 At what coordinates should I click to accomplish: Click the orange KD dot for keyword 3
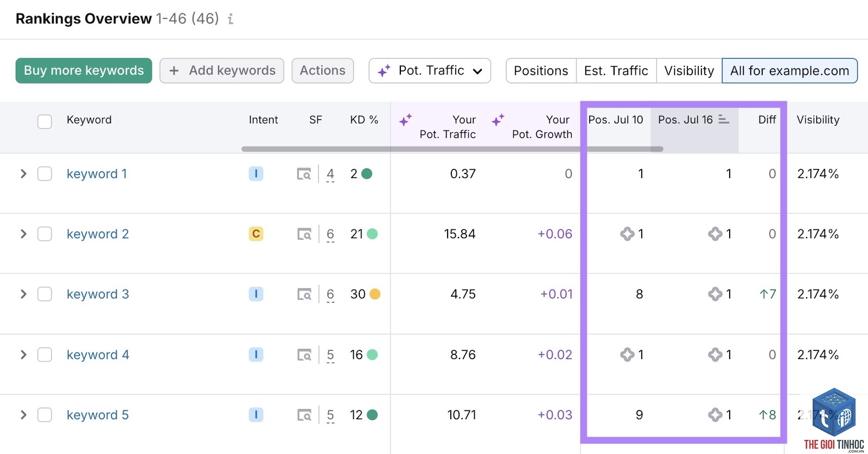375,294
